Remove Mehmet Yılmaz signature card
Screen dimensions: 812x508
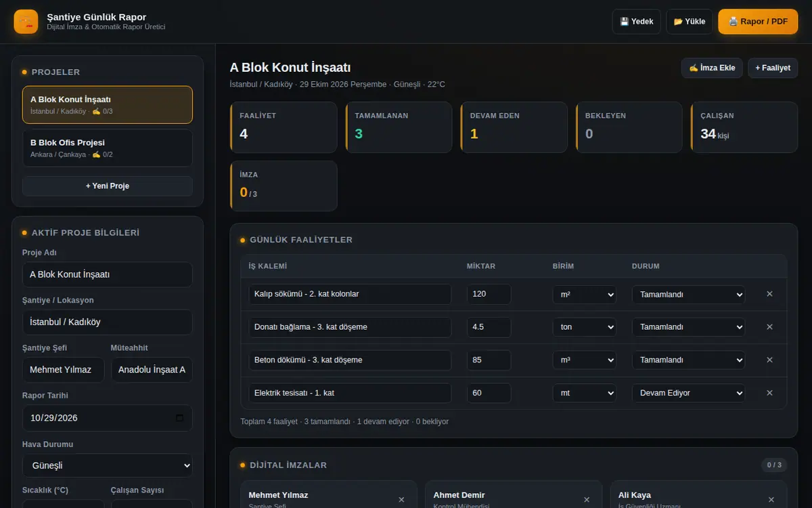tap(401, 500)
